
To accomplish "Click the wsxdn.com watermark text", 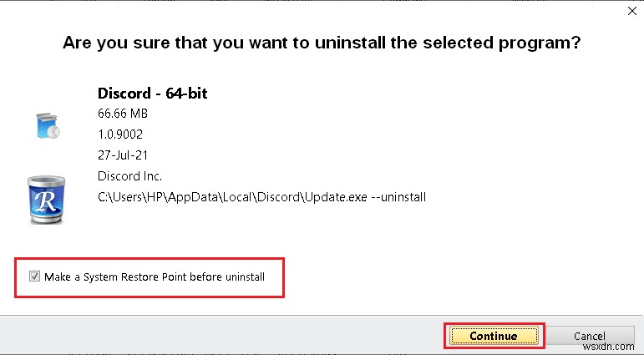I will (x=617, y=345).
